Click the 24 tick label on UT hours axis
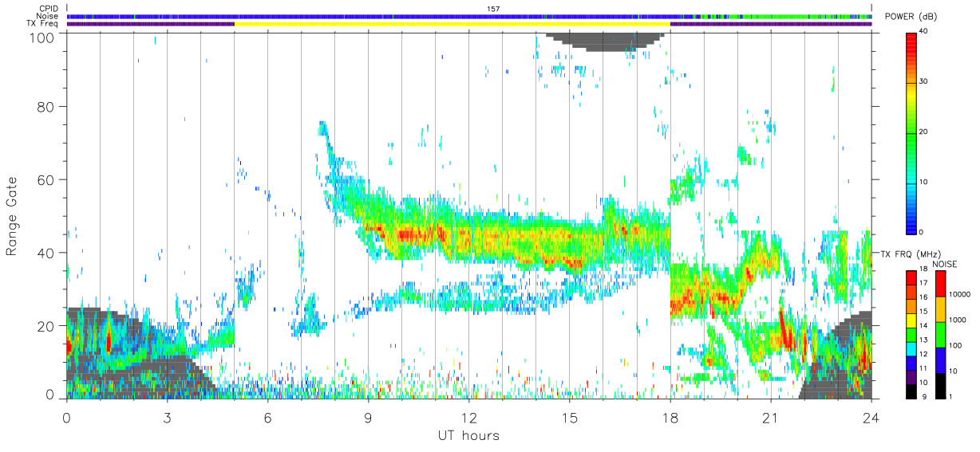 (x=871, y=418)
